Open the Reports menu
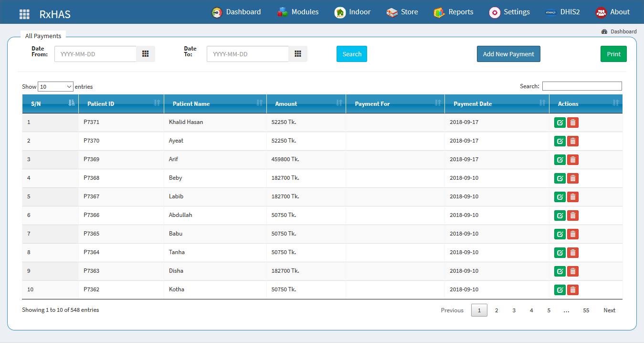 [x=454, y=12]
